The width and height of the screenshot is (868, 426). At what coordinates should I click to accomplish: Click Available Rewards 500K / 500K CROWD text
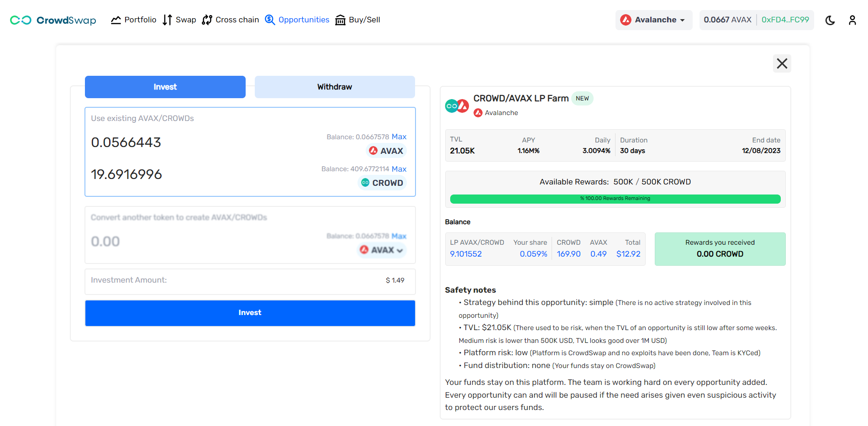(615, 182)
